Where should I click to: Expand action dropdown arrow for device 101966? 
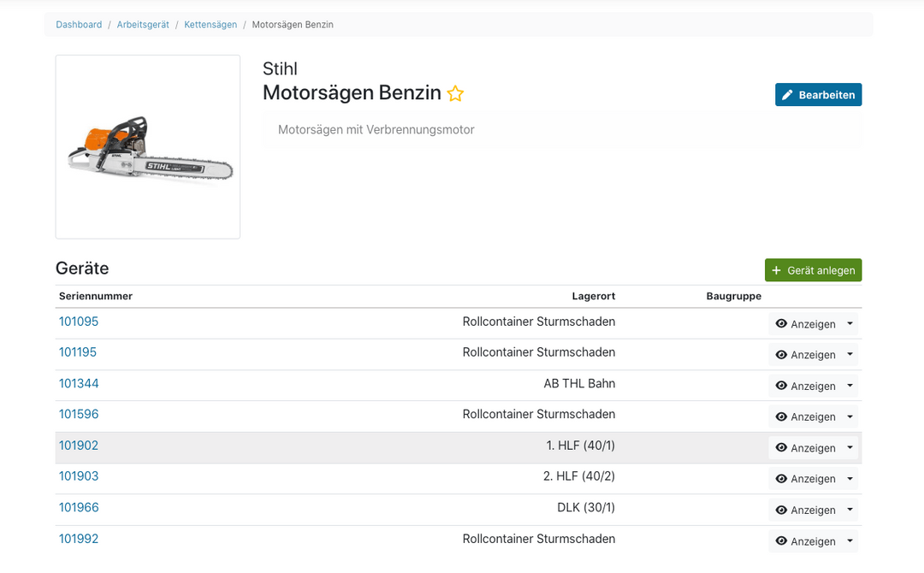[x=850, y=509]
